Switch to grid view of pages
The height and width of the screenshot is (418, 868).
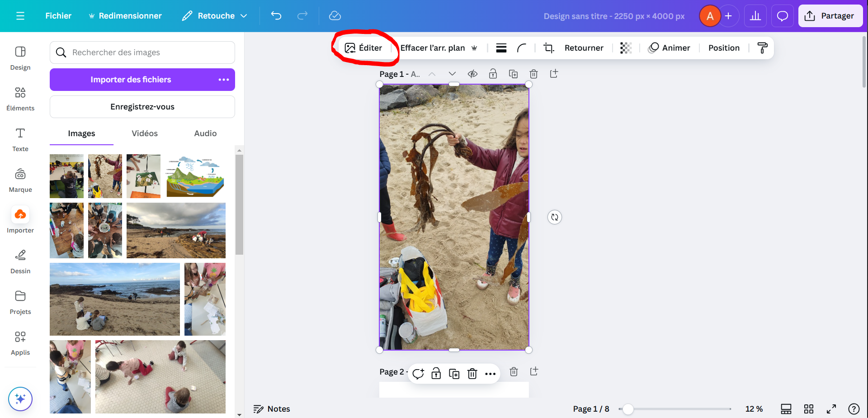pos(809,409)
